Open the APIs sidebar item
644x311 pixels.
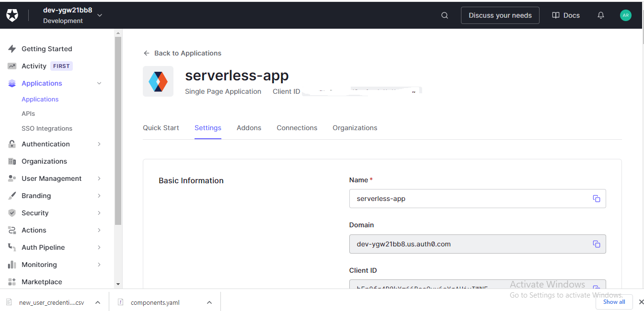click(x=28, y=113)
